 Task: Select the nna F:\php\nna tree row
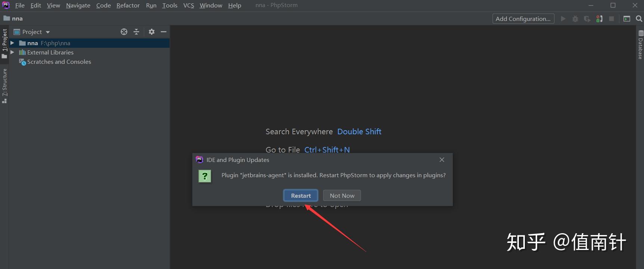[x=89, y=43]
